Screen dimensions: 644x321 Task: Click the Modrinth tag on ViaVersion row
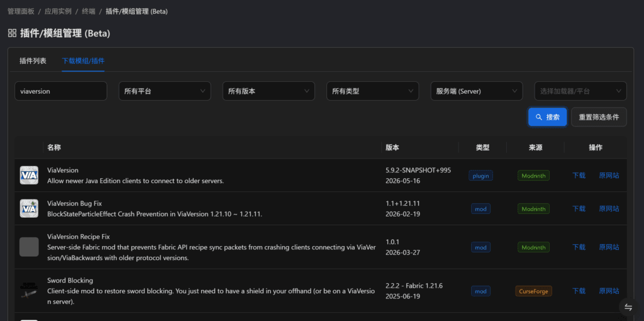coord(533,176)
